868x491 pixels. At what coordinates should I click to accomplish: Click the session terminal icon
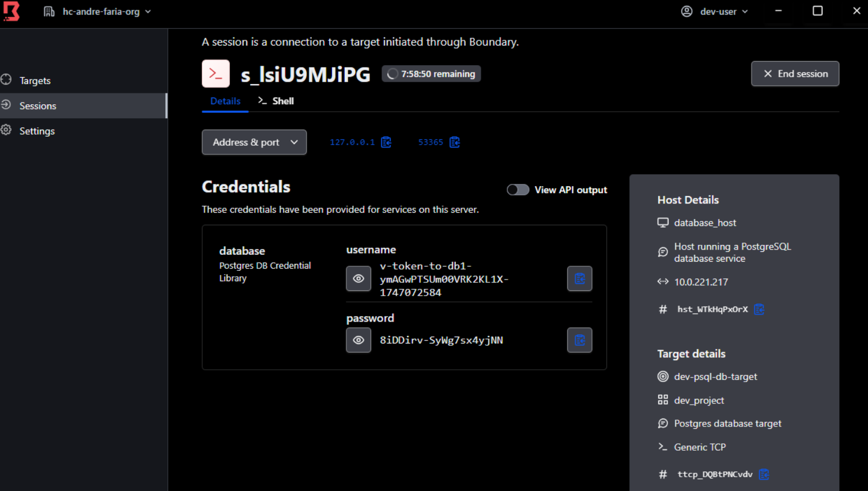pyautogui.click(x=216, y=74)
